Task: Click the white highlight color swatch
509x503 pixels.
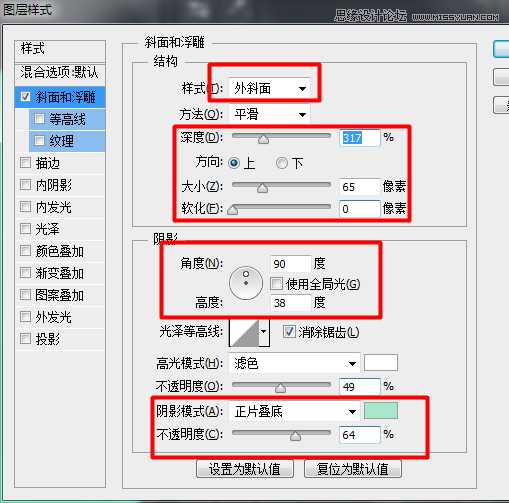Action: pos(381,363)
